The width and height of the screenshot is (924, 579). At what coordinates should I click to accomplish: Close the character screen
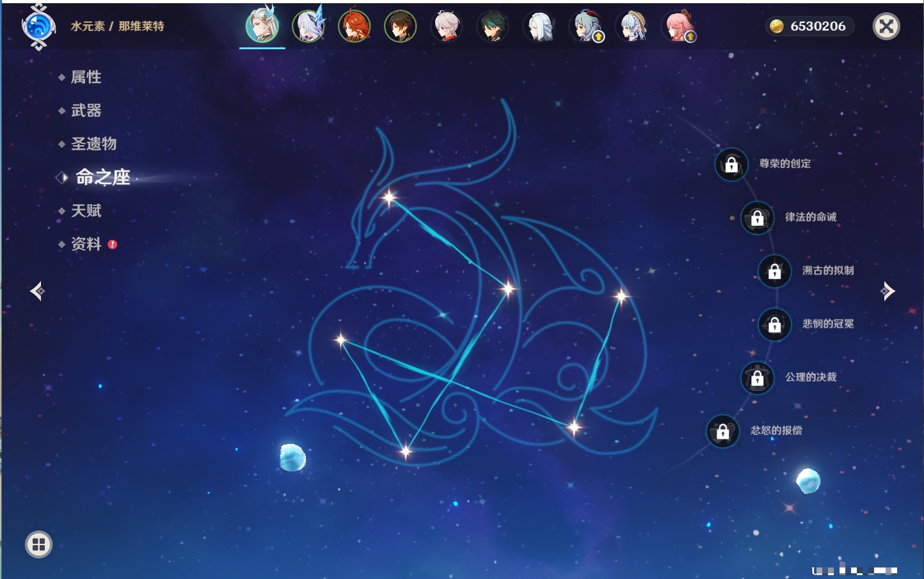click(x=886, y=26)
